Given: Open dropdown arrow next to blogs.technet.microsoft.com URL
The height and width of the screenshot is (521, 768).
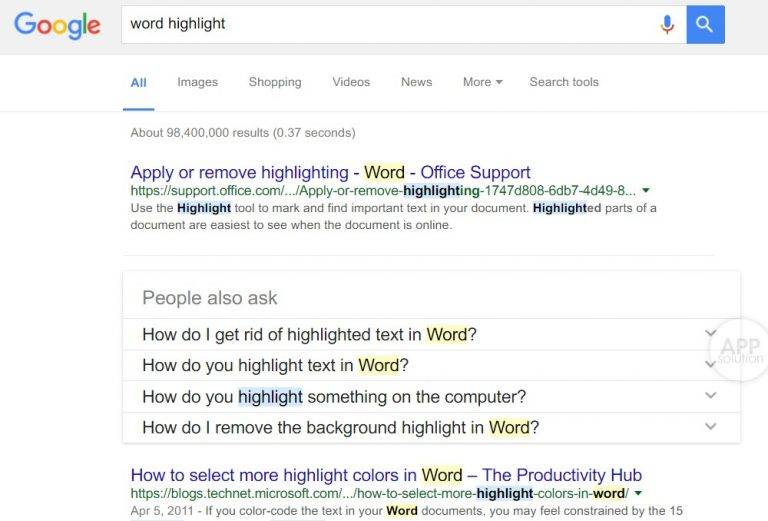Looking at the screenshot, I should 638,493.
